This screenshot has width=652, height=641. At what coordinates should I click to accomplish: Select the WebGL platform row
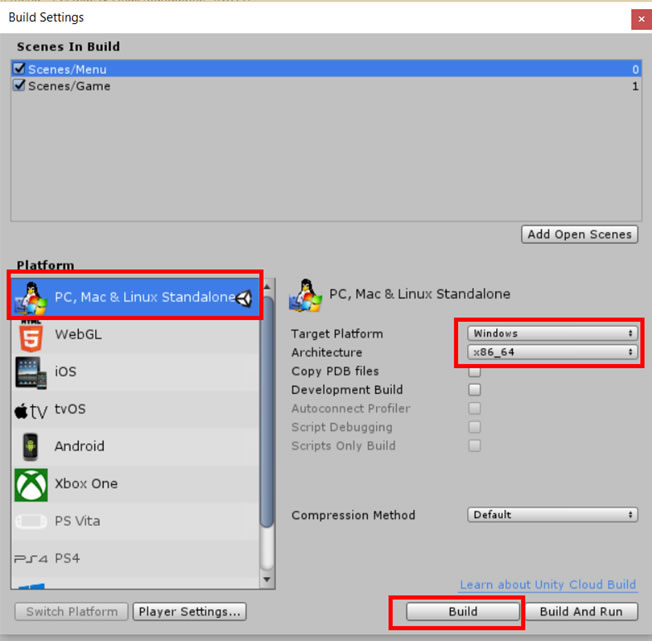click(x=136, y=335)
